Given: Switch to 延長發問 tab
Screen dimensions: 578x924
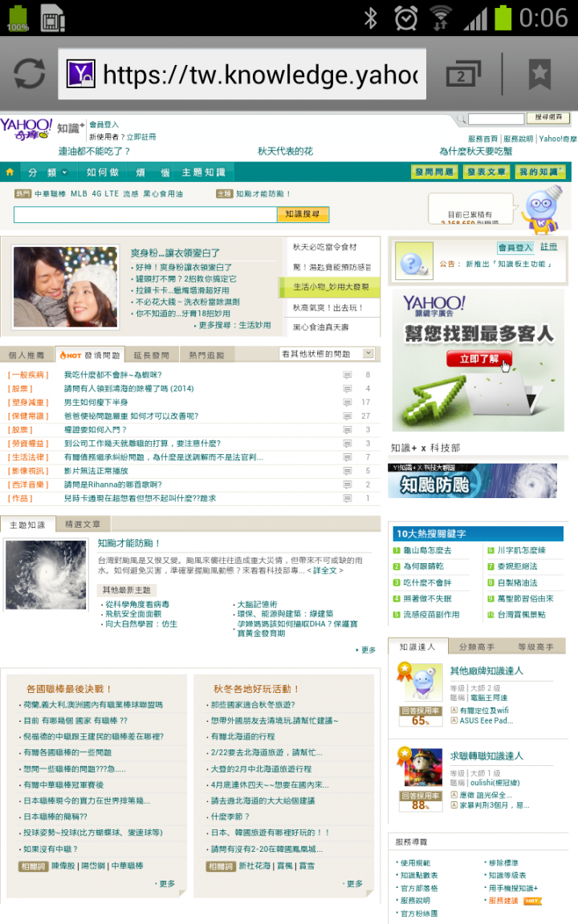Looking at the screenshot, I should tap(152, 355).
